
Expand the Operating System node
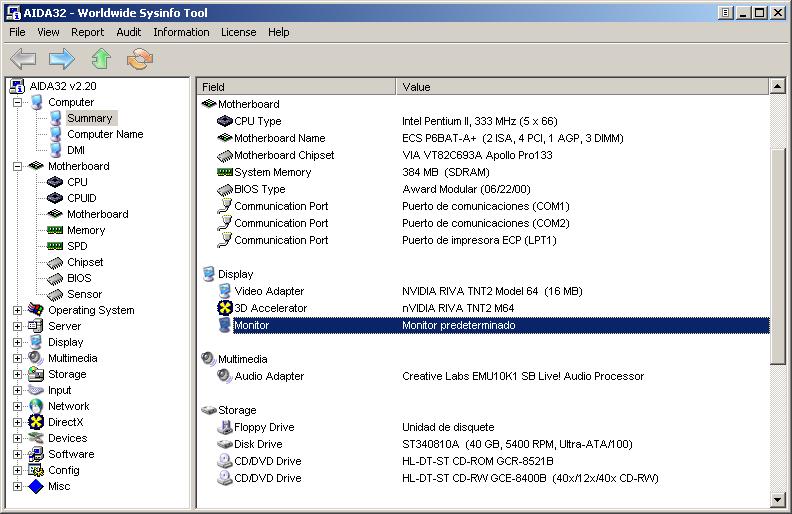pyautogui.click(x=17, y=310)
